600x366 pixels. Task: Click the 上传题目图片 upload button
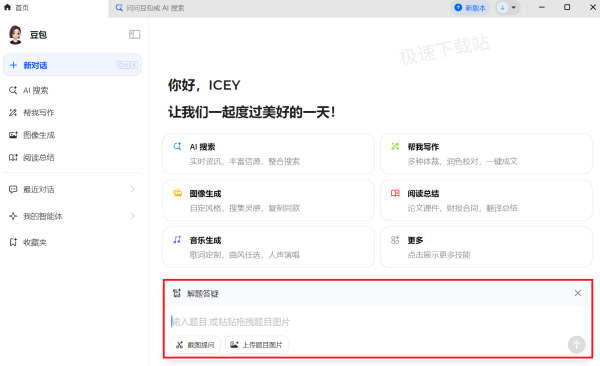point(256,345)
